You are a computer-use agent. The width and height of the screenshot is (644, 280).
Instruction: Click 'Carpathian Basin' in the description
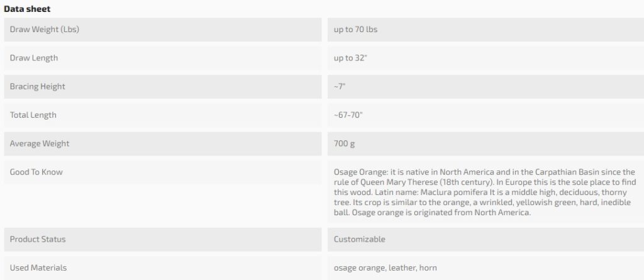545,172
